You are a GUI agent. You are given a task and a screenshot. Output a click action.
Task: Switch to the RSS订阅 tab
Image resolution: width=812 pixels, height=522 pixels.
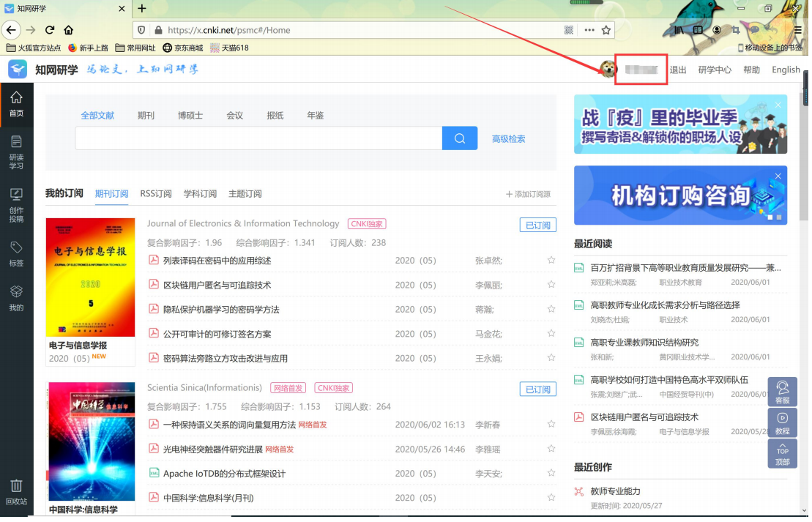point(156,194)
